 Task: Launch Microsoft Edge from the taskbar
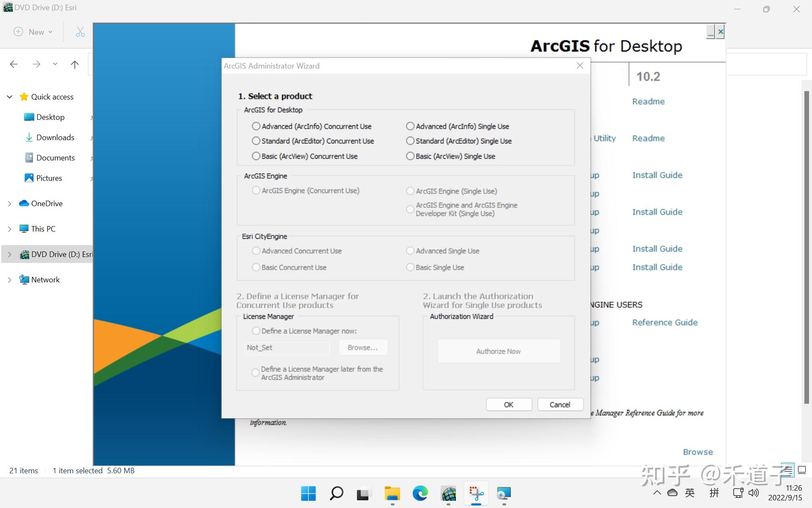(420, 493)
